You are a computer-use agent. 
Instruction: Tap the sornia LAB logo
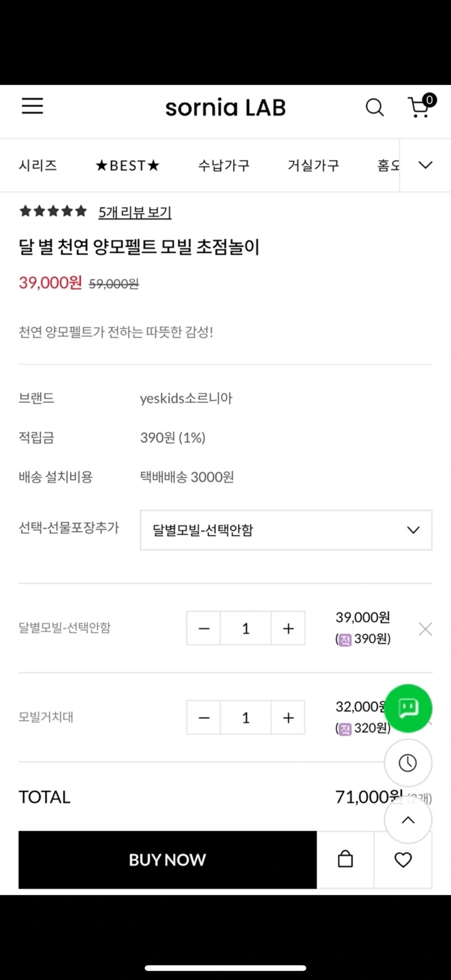coord(225,108)
